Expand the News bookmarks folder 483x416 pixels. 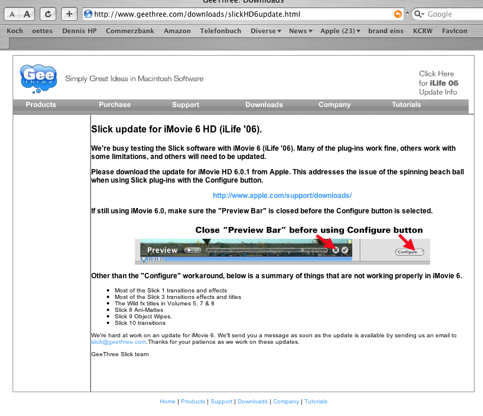300,31
